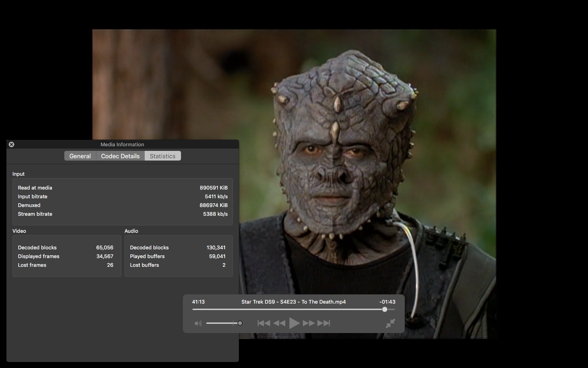Fast forward with double-right arrows
588x368 pixels.
click(309, 323)
